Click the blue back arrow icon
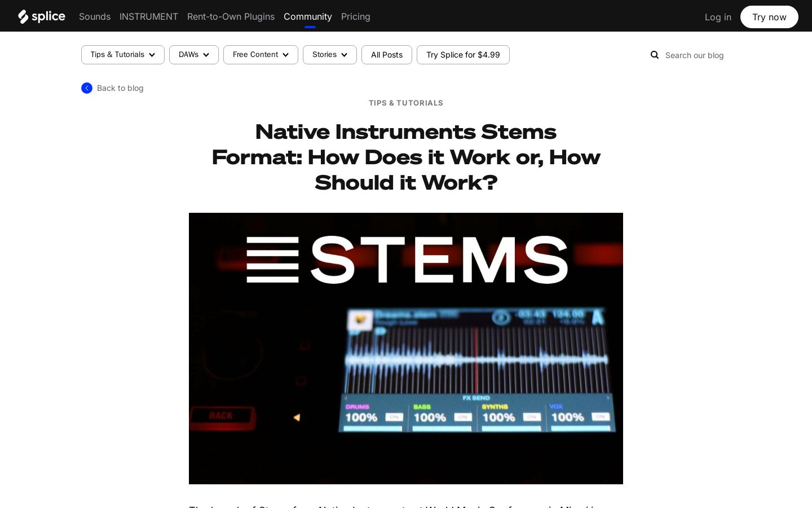The height and width of the screenshot is (508, 812). [87, 88]
